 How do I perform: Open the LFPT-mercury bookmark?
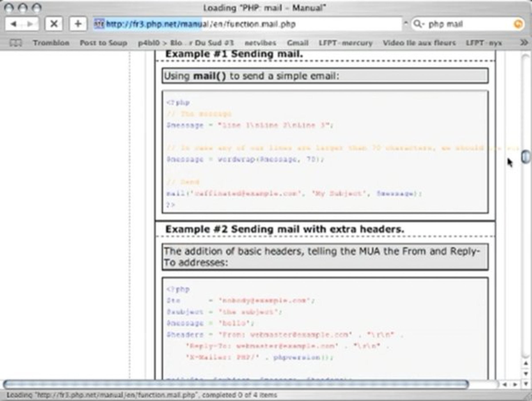click(346, 43)
